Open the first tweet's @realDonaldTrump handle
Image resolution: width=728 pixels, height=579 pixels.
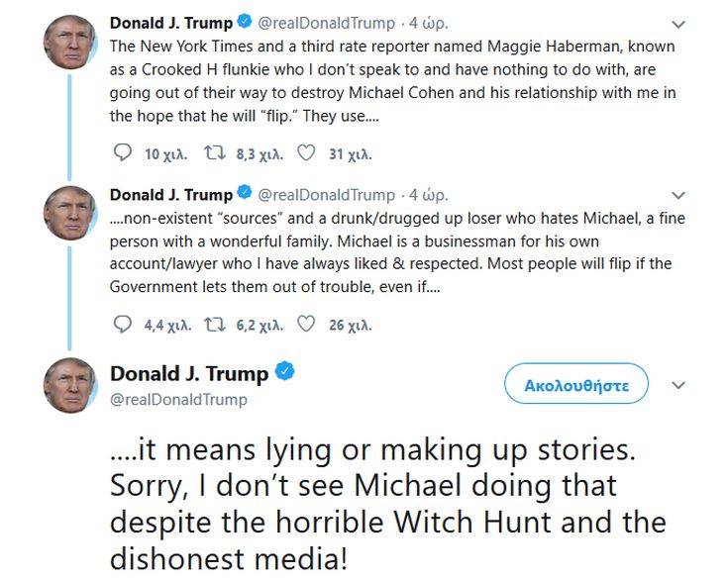point(325,24)
